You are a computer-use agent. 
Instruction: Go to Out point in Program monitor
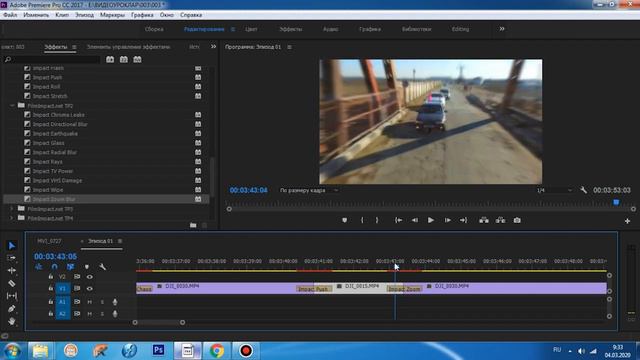(x=463, y=220)
